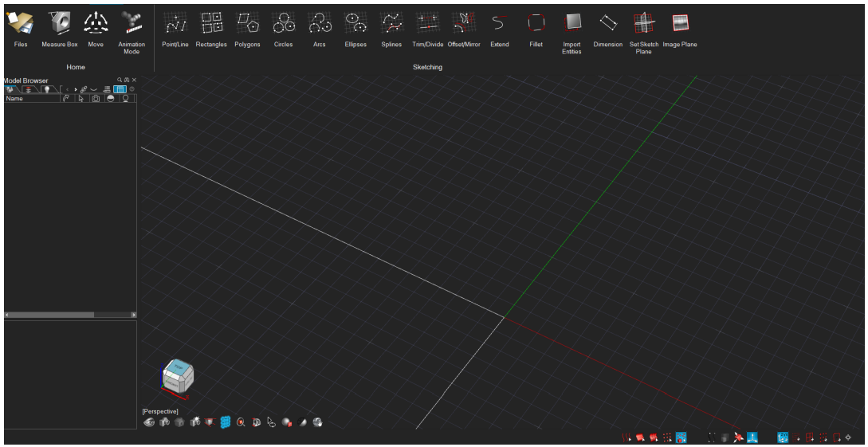Open the Image Plane tool
The width and height of the screenshot is (868, 447).
680,29
